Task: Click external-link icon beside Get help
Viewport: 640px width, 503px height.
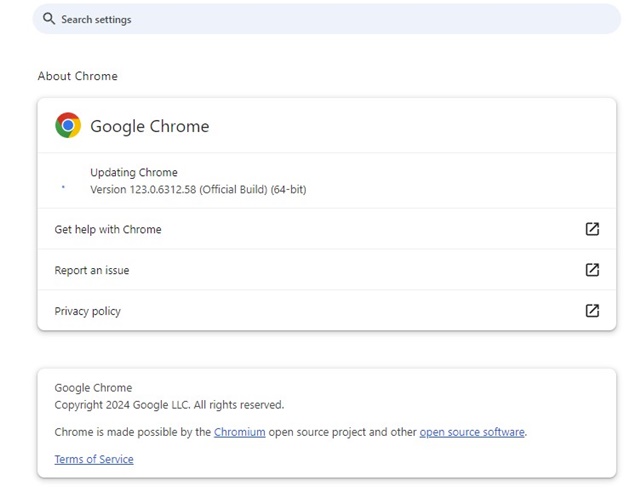Action: pos(592,229)
